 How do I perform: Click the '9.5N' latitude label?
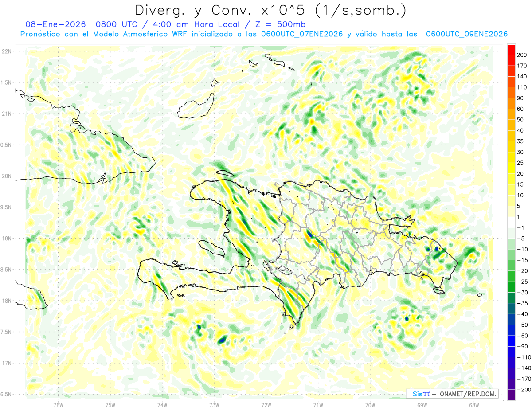click(7, 207)
